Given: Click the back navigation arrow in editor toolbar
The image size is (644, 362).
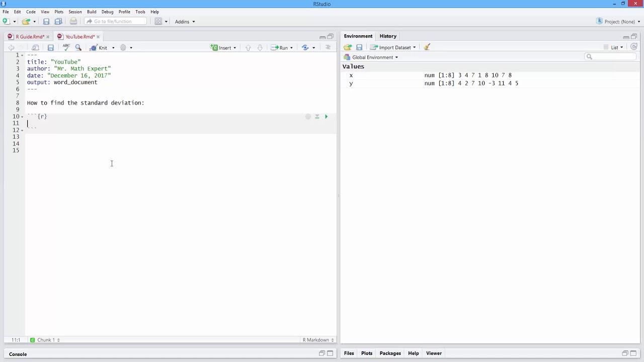Looking at the screenshot, I should click(11, 48).
